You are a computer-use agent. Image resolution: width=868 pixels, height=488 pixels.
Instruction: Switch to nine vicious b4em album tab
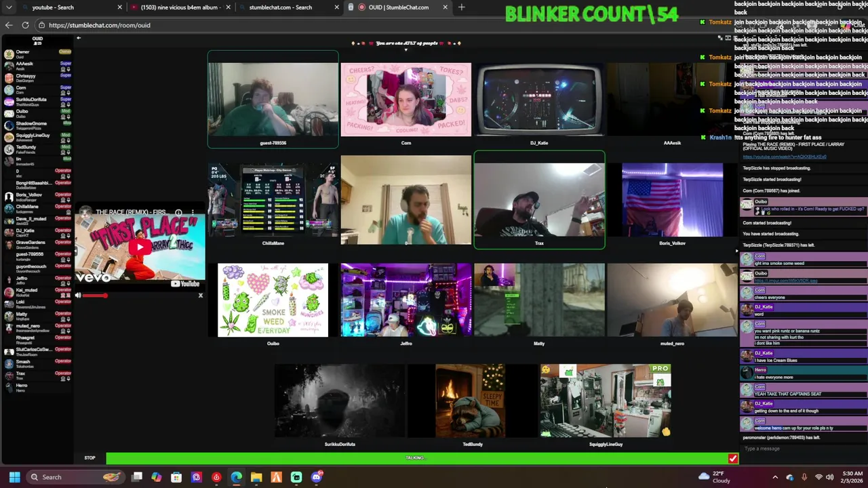[180, 7]
